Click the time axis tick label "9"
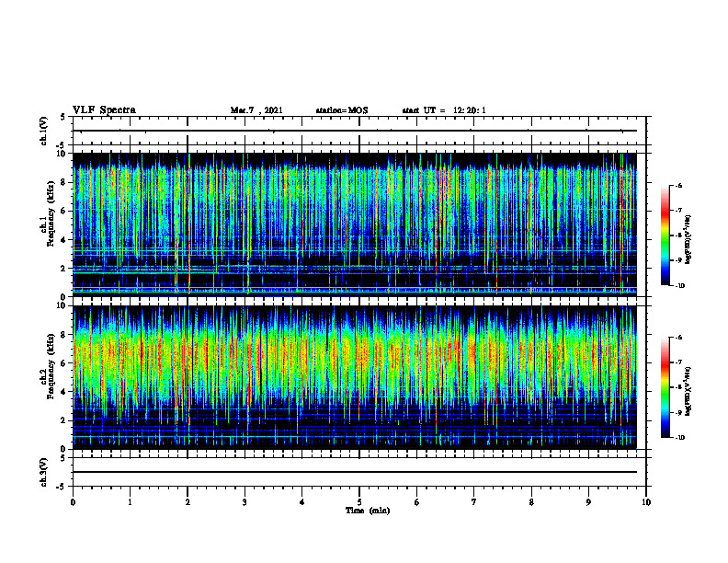 [588, 502]
